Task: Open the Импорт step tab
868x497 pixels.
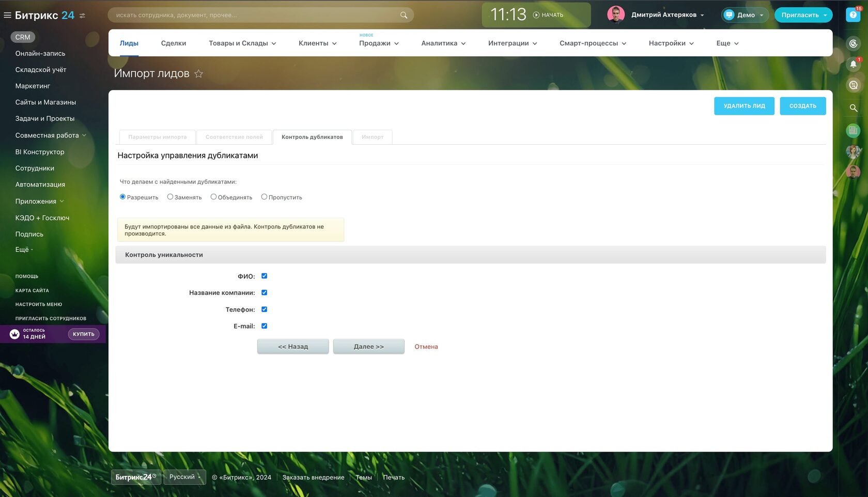Action: click(373, 137)
